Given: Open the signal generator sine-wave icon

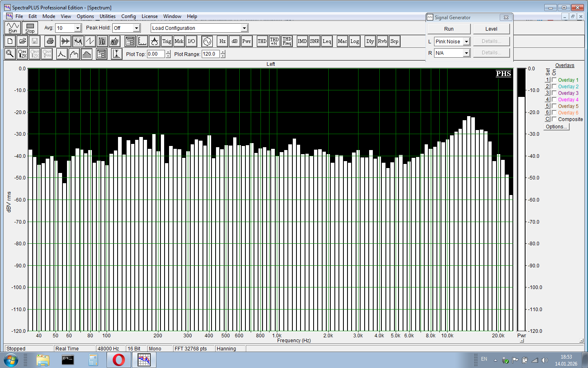Looking at the screenshot, I should pyautogui.click(x=207, y=41).
